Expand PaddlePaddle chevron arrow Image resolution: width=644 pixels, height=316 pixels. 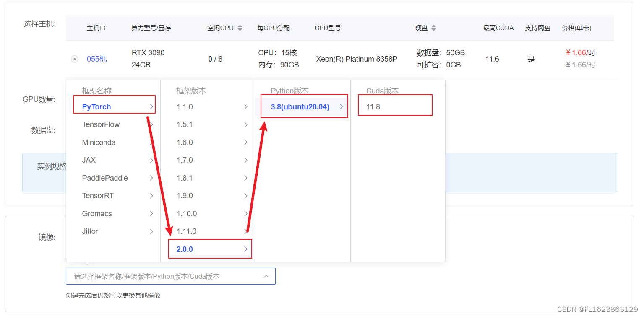tap(151, 178)
